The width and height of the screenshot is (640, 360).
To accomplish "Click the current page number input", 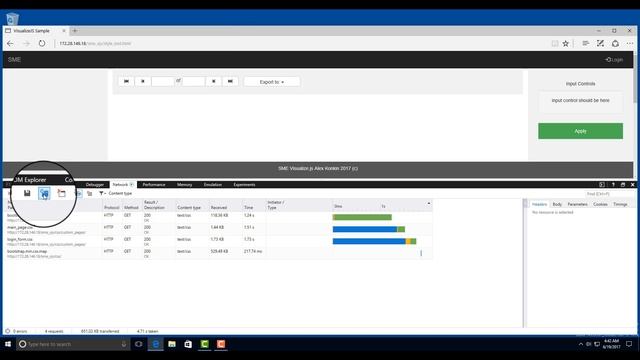I will point(162,81).
